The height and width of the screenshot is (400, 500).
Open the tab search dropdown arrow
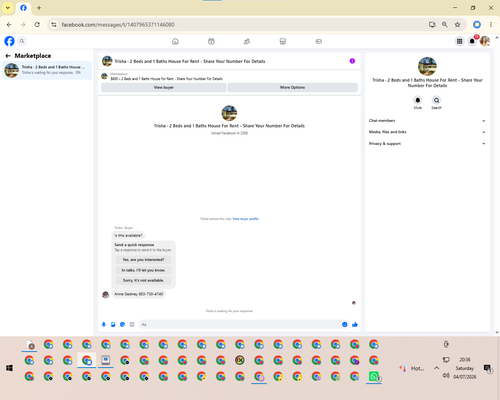click(8, 8)
